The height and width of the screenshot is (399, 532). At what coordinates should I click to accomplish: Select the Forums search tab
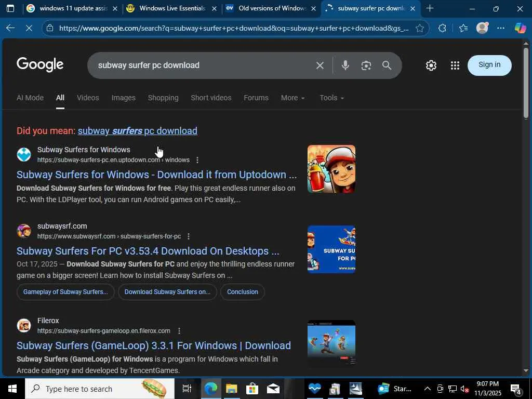point(256,98)
